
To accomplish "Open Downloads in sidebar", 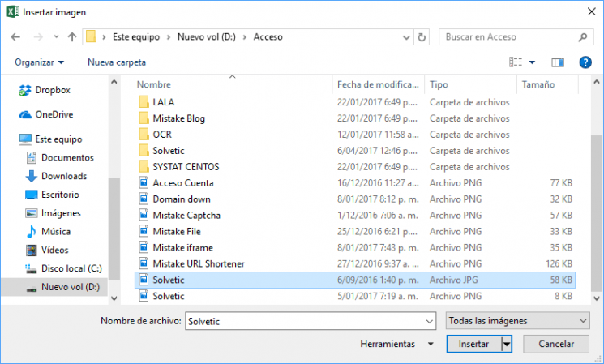I will 56,176.
